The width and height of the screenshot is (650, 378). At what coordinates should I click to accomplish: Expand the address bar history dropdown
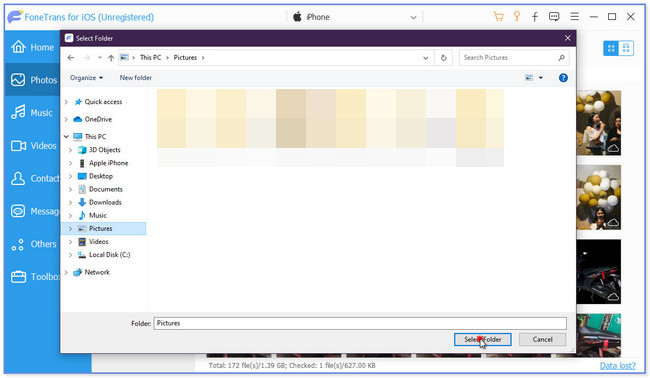[425, 58]
